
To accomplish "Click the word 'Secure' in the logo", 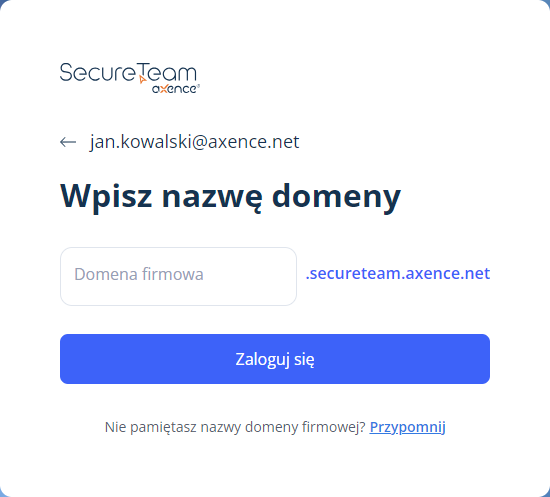I will coord(98,73).
